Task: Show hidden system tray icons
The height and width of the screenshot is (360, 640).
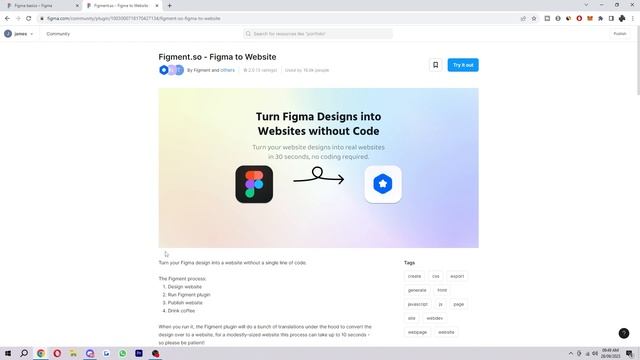Action: [571, 353]
